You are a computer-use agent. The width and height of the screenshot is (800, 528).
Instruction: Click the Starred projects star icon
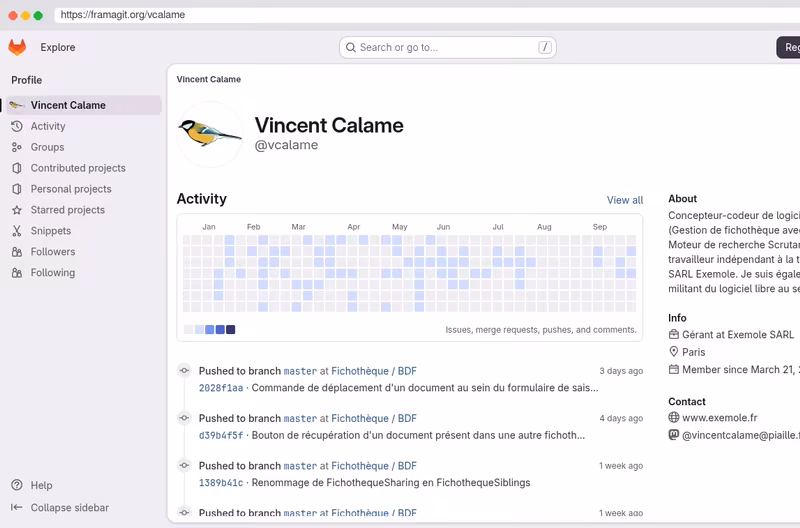[x=17, y=210]
